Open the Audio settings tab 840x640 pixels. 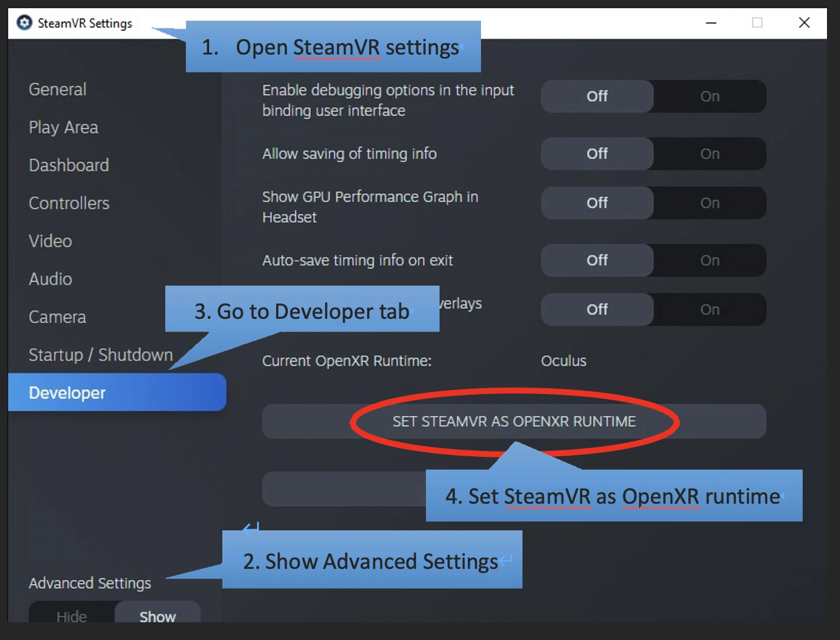click(x=50, y=279)
